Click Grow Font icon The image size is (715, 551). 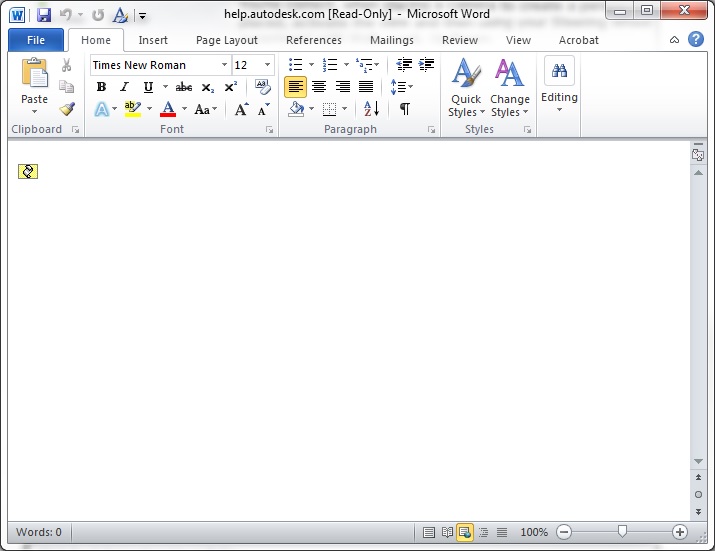click(x=242, y=109)
